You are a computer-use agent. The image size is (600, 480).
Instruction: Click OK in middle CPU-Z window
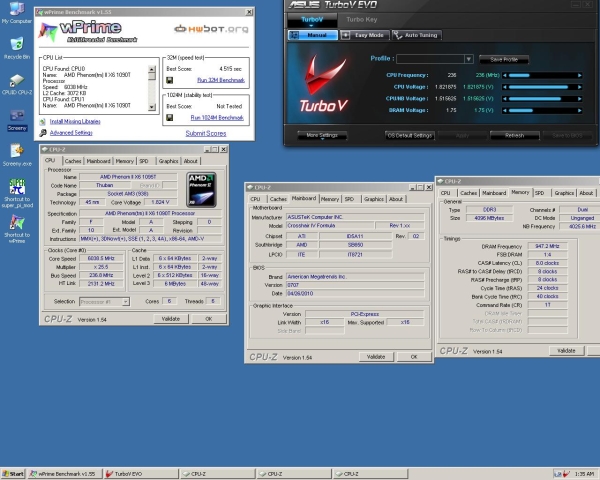coord(414,357)
